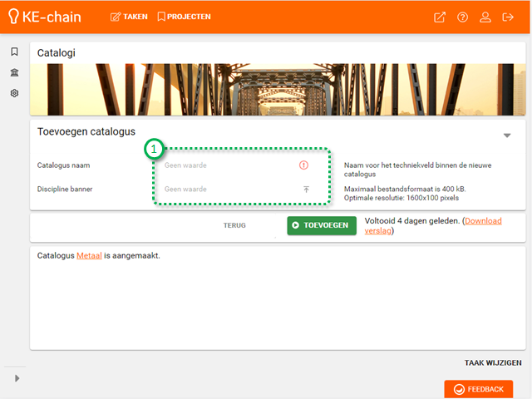Click the red warning icon in Catalogus naam

click(x=303, y=165)
